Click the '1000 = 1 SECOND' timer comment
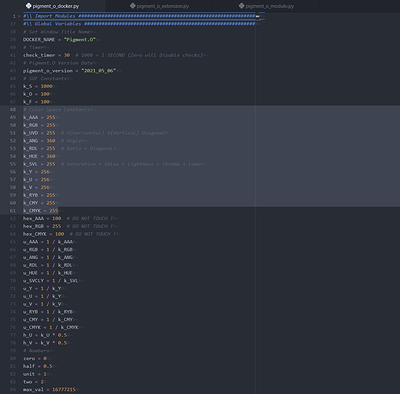Screen dimensions: 400x394 [139, 55]
